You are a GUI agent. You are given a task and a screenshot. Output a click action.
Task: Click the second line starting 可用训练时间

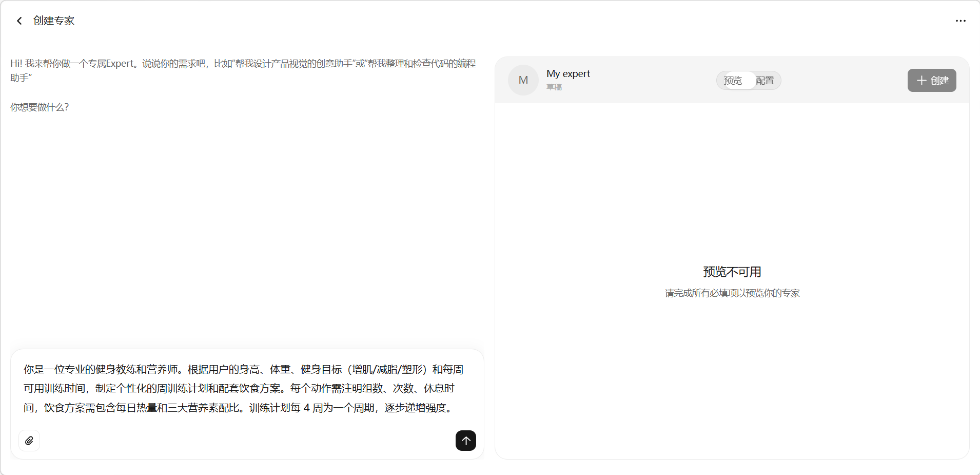[x=239, y=389]
